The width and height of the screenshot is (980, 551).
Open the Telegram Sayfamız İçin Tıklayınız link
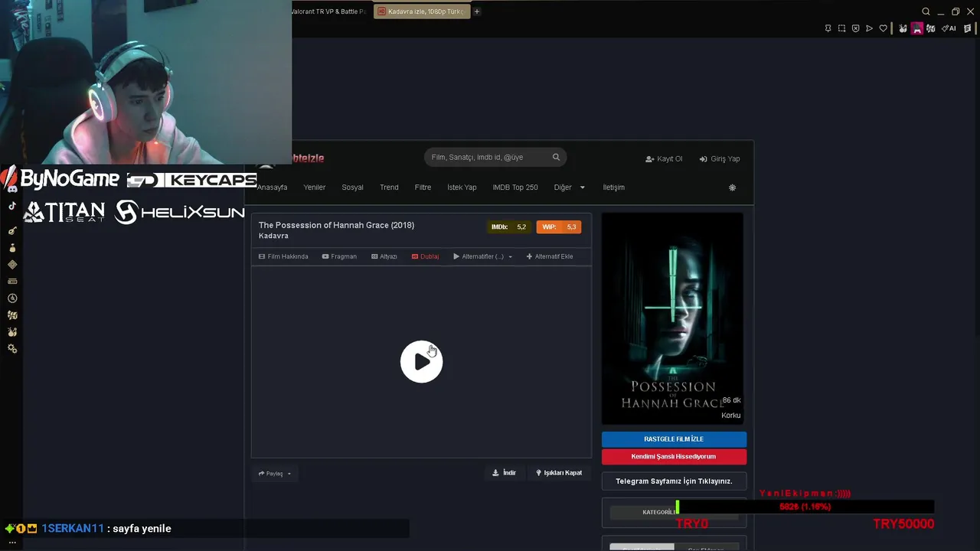point(674,481)
